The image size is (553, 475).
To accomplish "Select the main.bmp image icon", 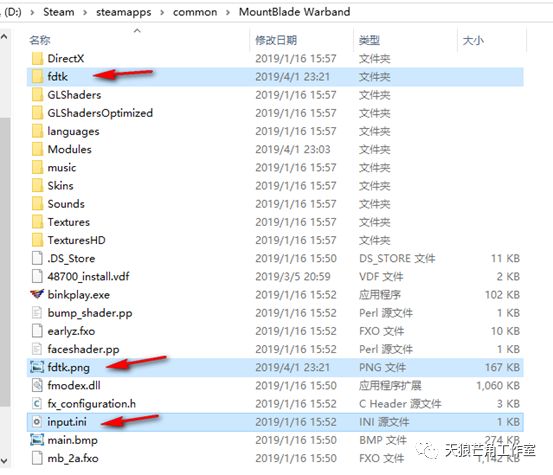I will (x=37, y=440).
